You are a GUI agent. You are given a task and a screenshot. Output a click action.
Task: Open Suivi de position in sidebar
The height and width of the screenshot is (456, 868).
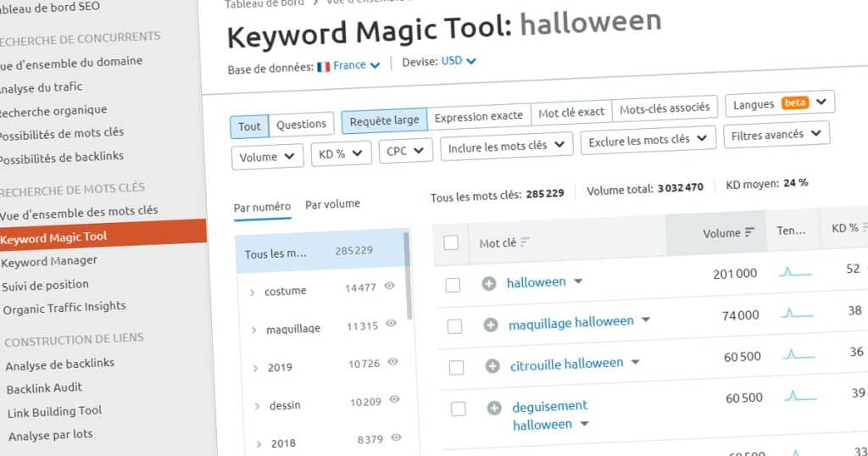pyautogui.click(x=46, y=285)
